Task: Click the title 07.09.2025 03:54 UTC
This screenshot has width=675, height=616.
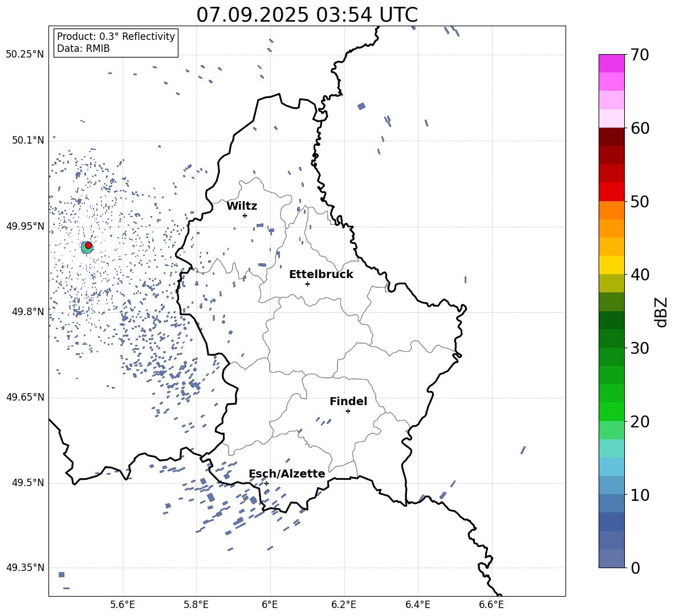Action: (x=307, y=15)
